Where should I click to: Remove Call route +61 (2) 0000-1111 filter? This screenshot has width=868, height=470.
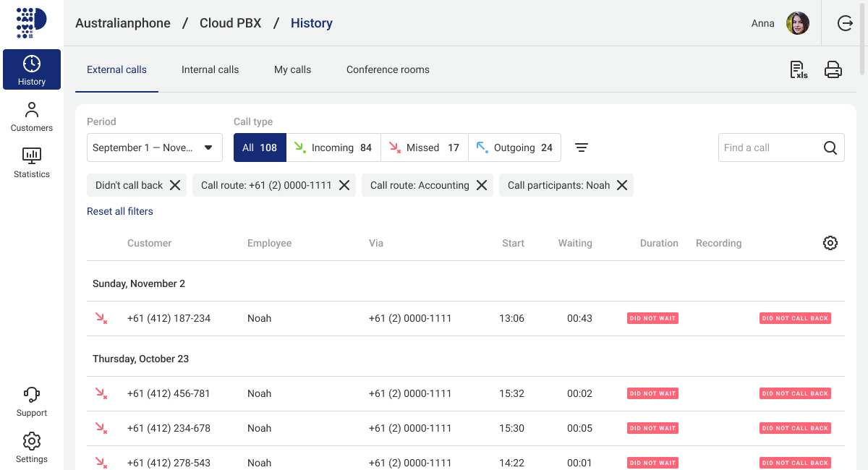[344, 185]
